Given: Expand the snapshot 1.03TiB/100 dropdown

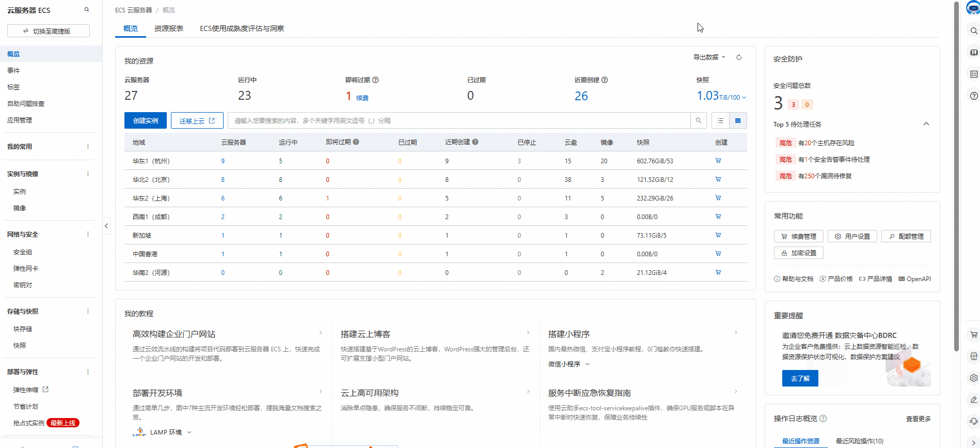Looking at the screenshot, I should [x=744, y=97].
